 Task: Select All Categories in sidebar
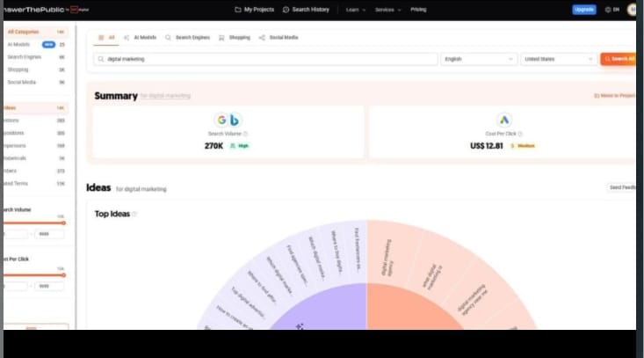36,32
